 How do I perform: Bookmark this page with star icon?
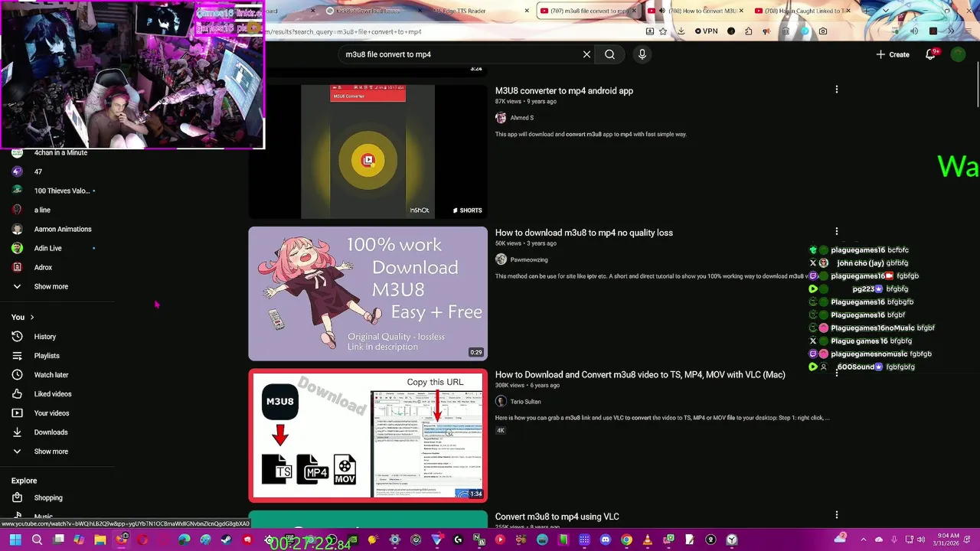tap(663, 31)
